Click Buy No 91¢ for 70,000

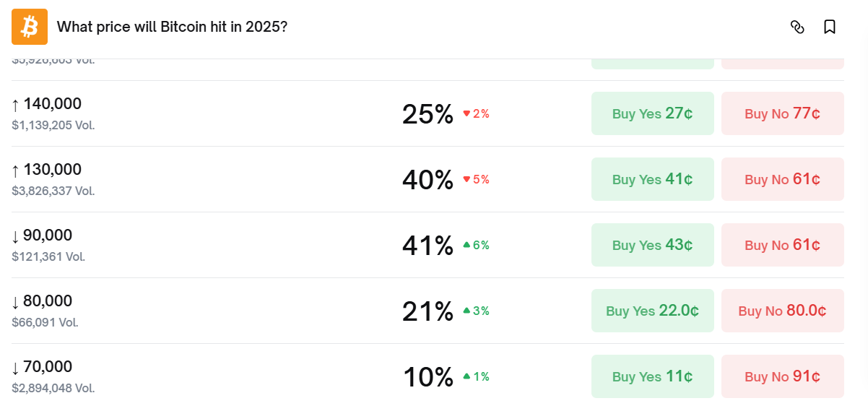click(782, 376)
